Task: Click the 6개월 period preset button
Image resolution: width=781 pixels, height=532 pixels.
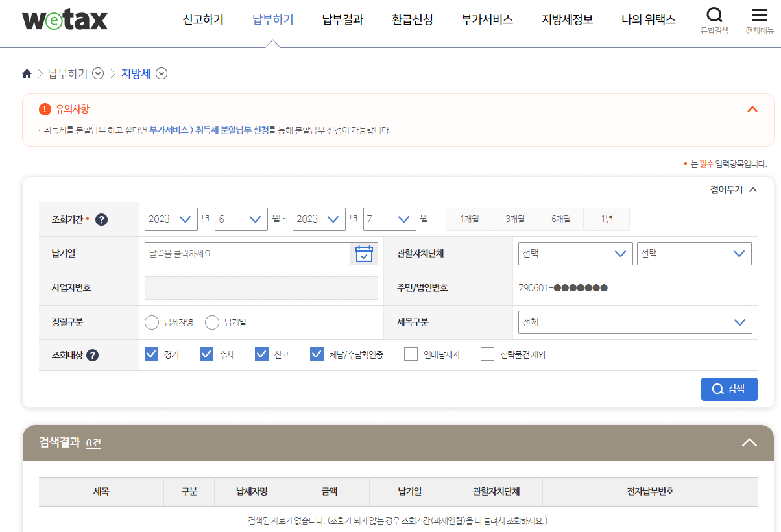Action: point(560,219)
